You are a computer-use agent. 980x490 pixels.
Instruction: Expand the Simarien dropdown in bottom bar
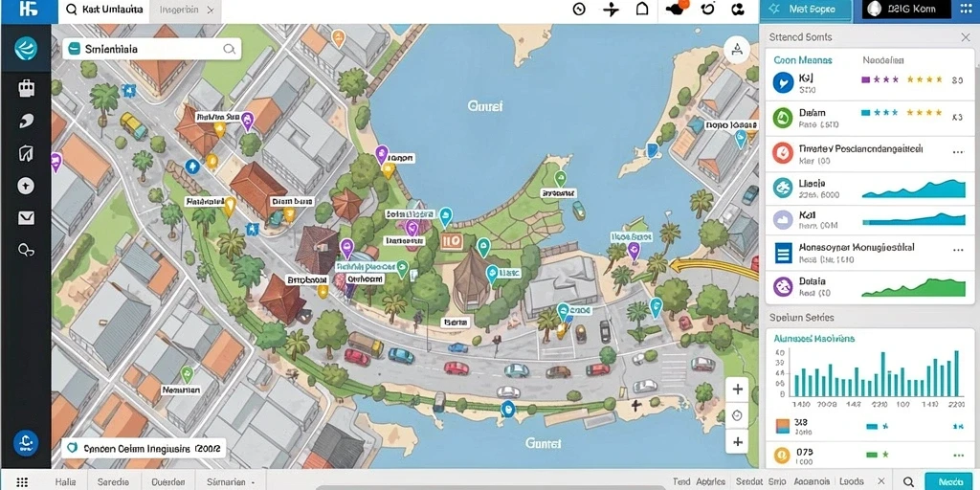[232, 482]
